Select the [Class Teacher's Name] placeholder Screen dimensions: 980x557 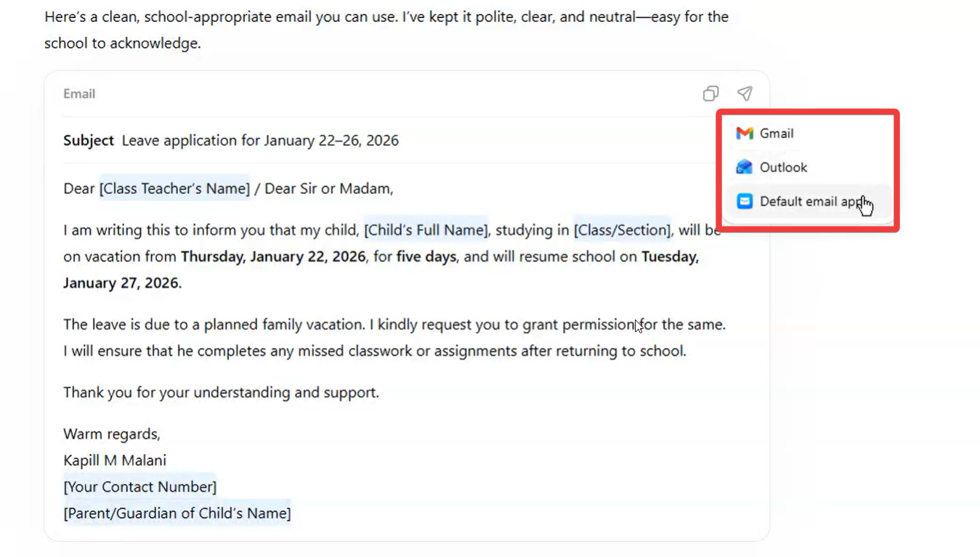(x=174, y=188)
